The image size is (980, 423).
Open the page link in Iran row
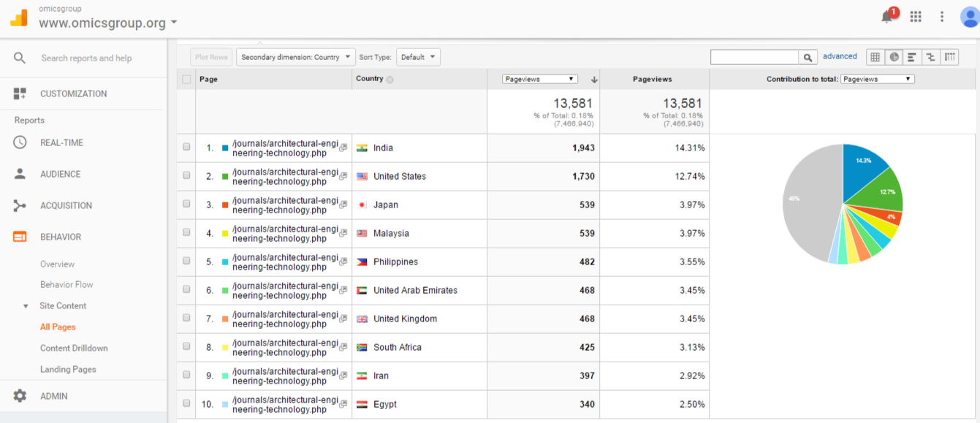coord(285,376)
